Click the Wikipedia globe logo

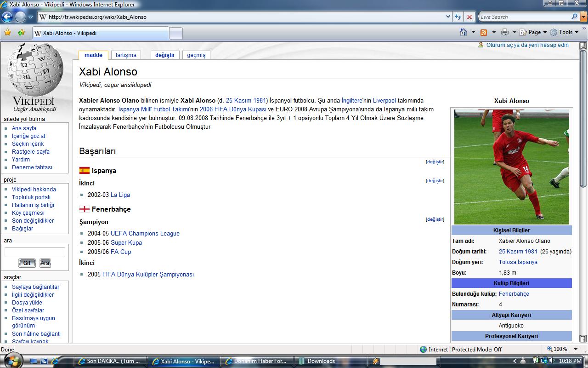click(34, 69)
